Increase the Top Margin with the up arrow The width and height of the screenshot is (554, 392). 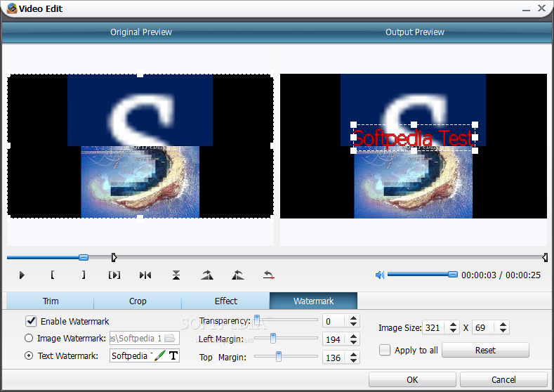pyautogui.click(x=353, y=355)
